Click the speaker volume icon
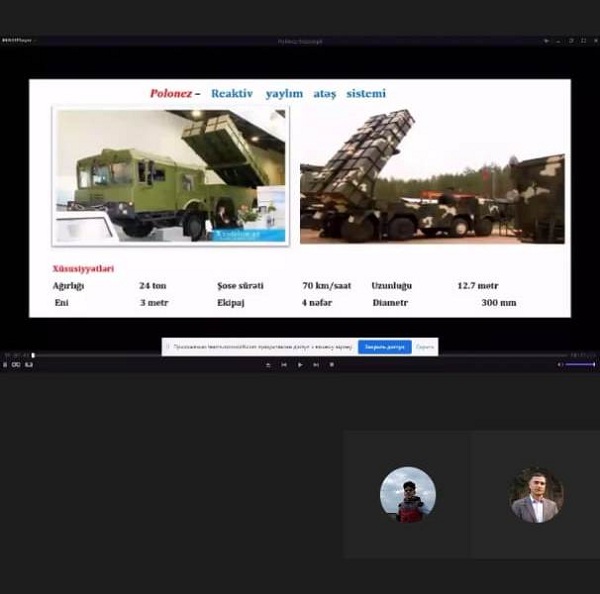 click(x=560, y=365)
